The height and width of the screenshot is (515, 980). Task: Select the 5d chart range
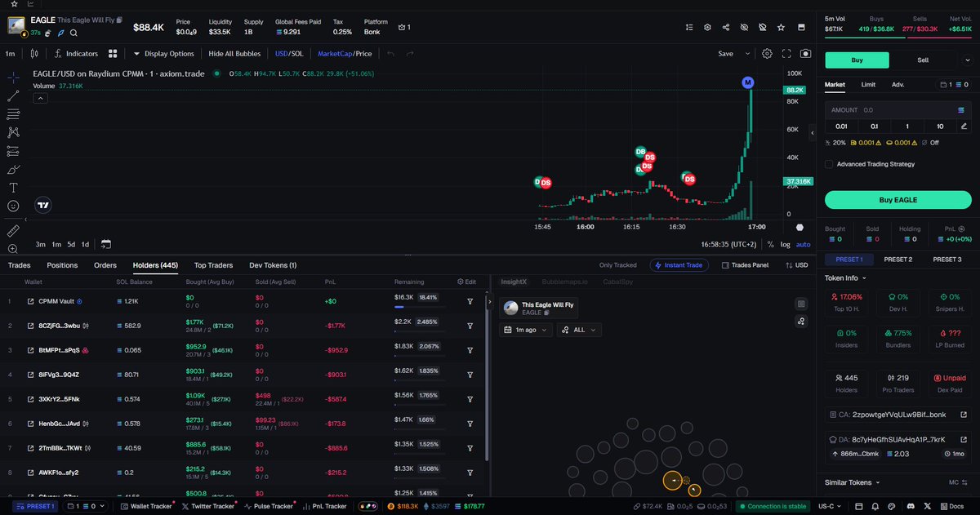71,244
